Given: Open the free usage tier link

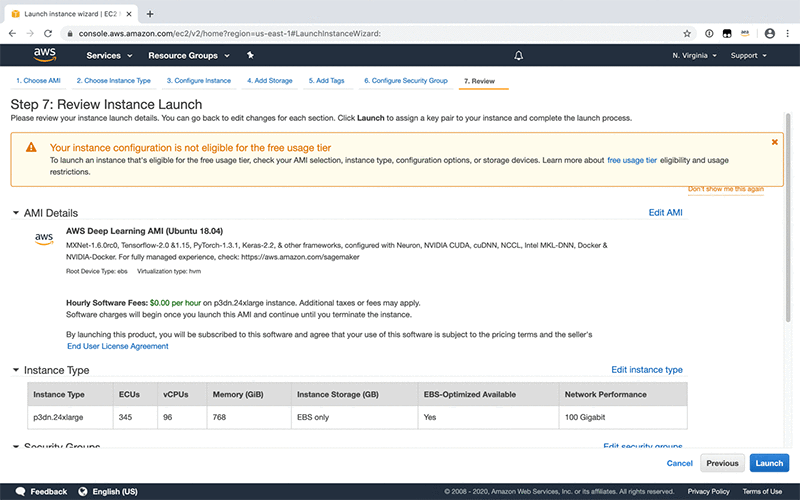Looking at the screenshot, I should coord(632,160).
